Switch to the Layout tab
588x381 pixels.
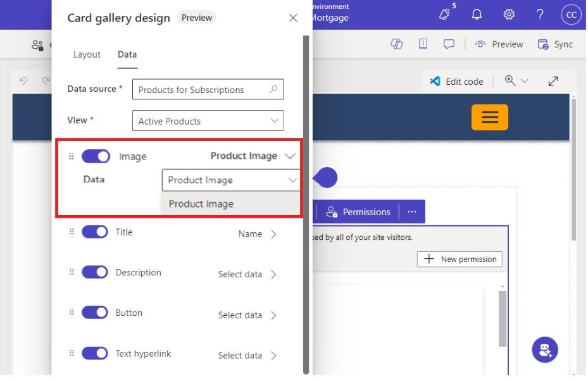pyautogui.click(x=87, y=54)
